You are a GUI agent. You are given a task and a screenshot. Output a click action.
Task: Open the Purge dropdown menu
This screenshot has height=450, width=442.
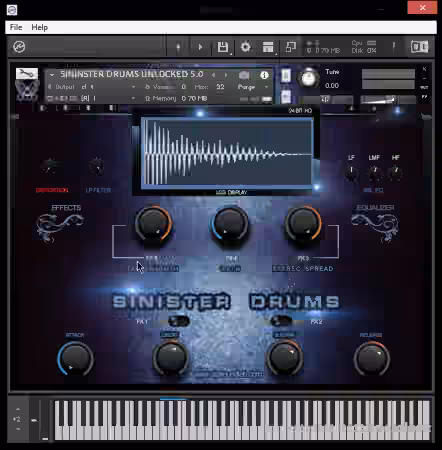coord(253,87)
